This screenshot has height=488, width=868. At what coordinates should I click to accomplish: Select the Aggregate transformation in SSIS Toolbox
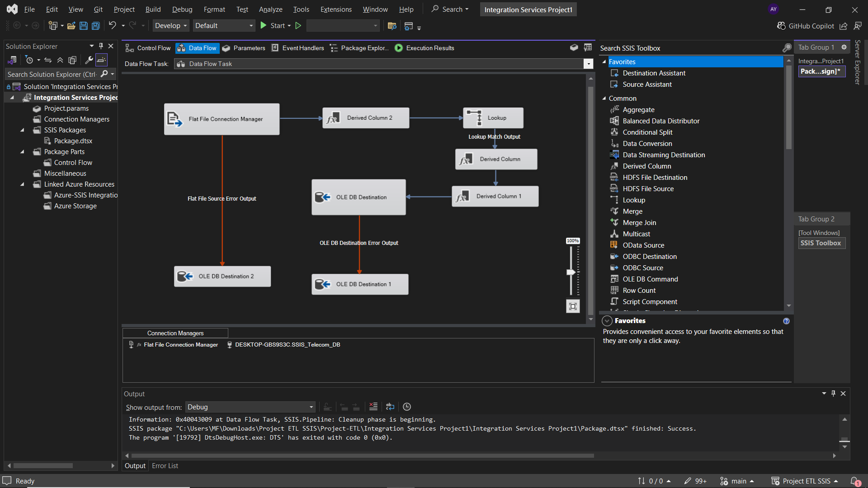pos(638,109)
